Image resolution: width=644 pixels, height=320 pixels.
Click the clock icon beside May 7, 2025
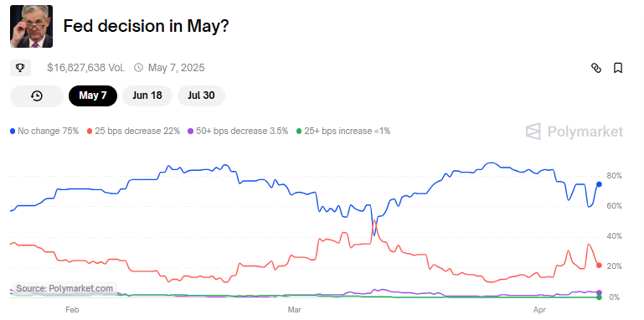139,67
